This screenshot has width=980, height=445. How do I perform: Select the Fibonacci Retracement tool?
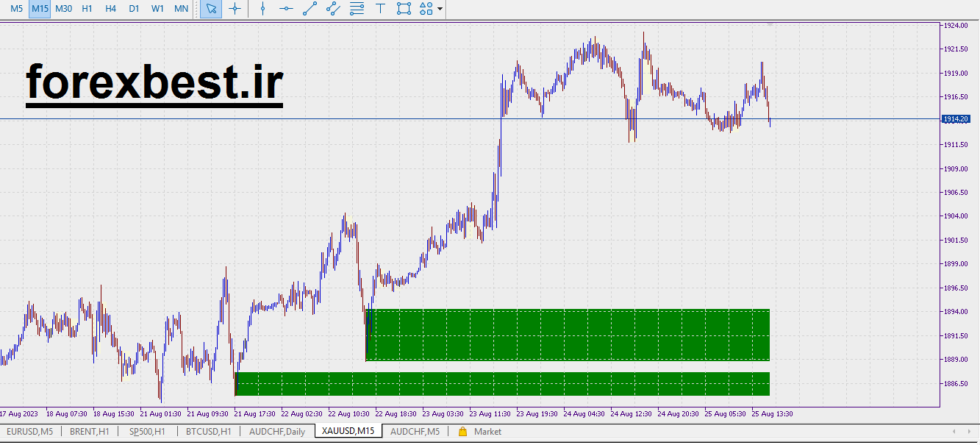tap(357, 9)
